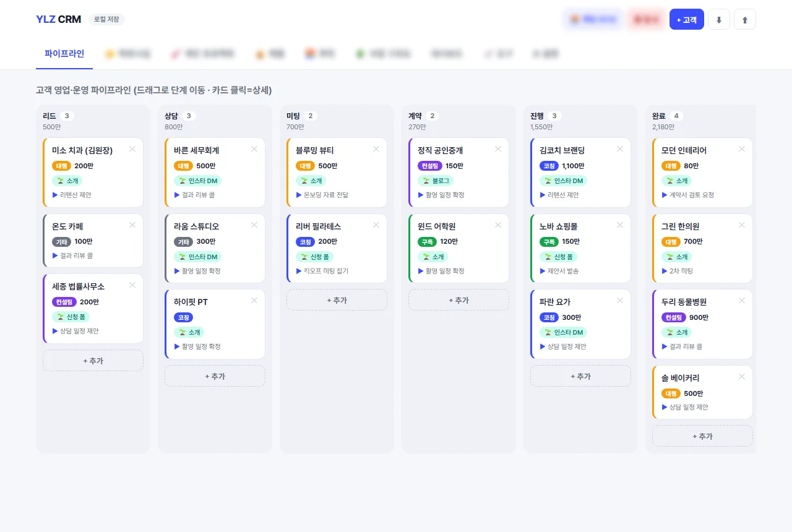Screen dimensions: 792x532
Task: Click 2차 미팅 on 그린 한의원
Action: 678,271
